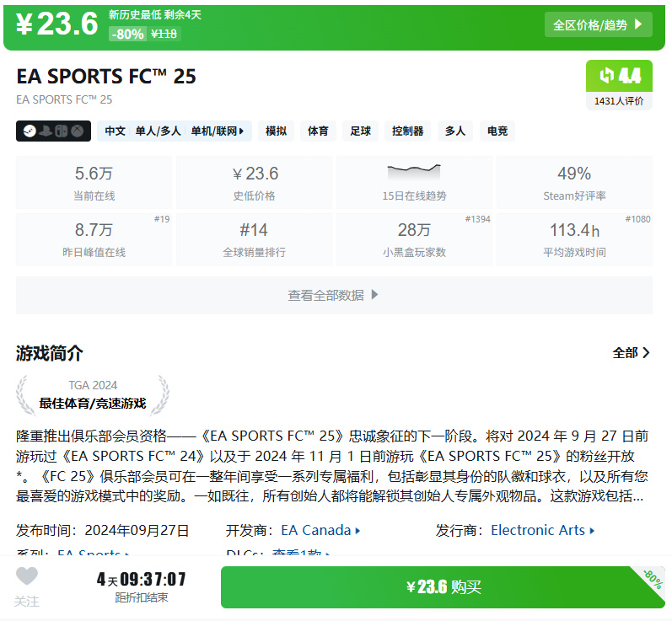The height and width of the screenshot is (621, 672).
Task: Click the 新历史最低 剩余4天 label
Action: pos(154,14)
